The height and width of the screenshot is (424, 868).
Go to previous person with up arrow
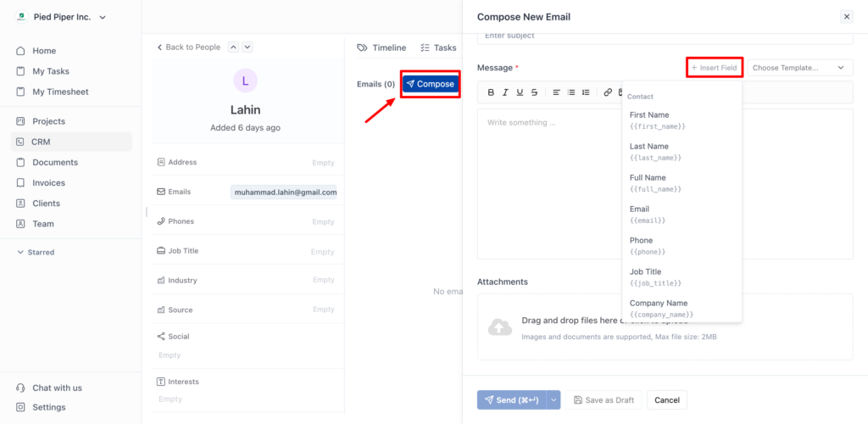pyautogui.click(x=234, y=47)
